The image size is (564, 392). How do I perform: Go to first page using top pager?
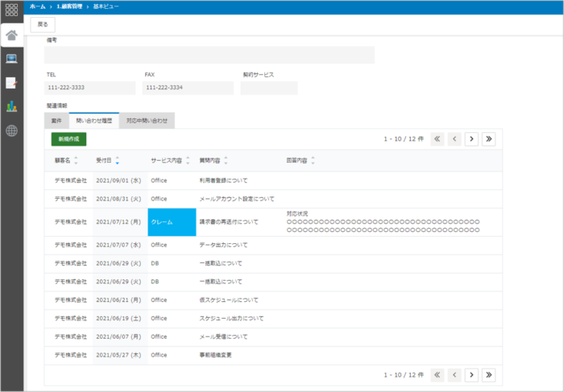[438, 139]
